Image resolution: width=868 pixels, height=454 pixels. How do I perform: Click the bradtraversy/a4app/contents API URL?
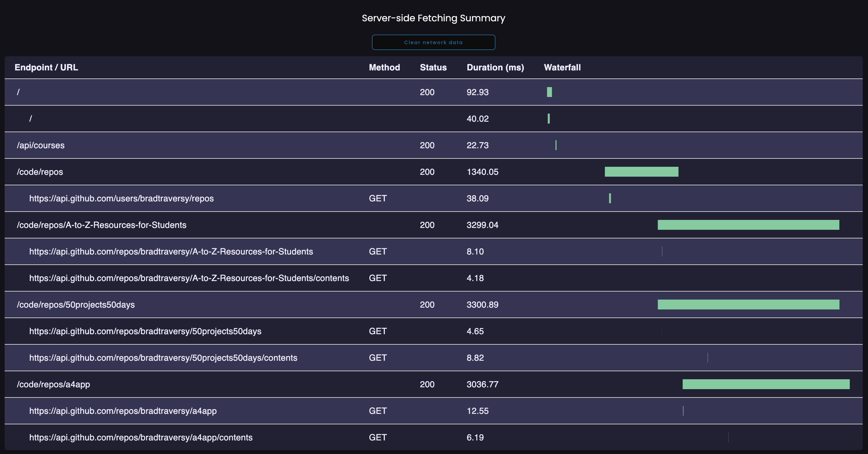click(141, 438)
